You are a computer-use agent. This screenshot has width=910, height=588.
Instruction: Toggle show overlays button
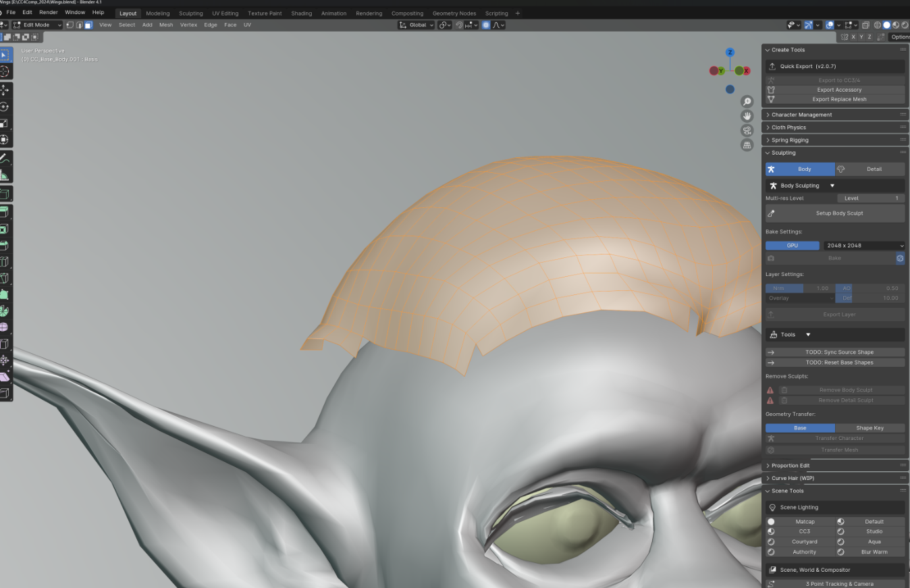point(830,25)
